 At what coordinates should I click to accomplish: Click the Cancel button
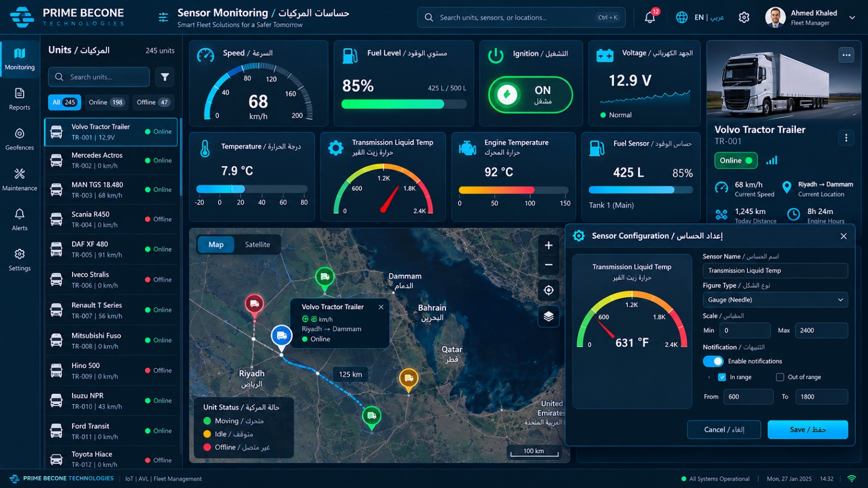click(x=724, y=429)
